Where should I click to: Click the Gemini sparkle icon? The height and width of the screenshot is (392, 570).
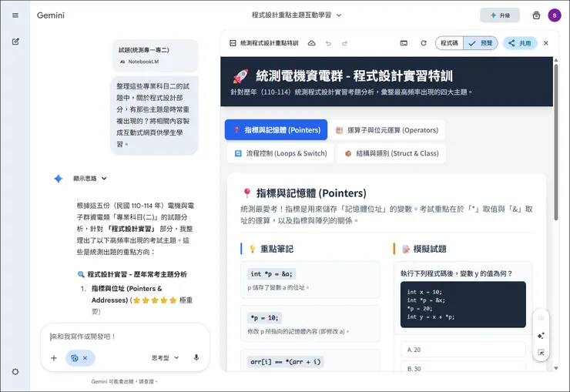point(59,179)
